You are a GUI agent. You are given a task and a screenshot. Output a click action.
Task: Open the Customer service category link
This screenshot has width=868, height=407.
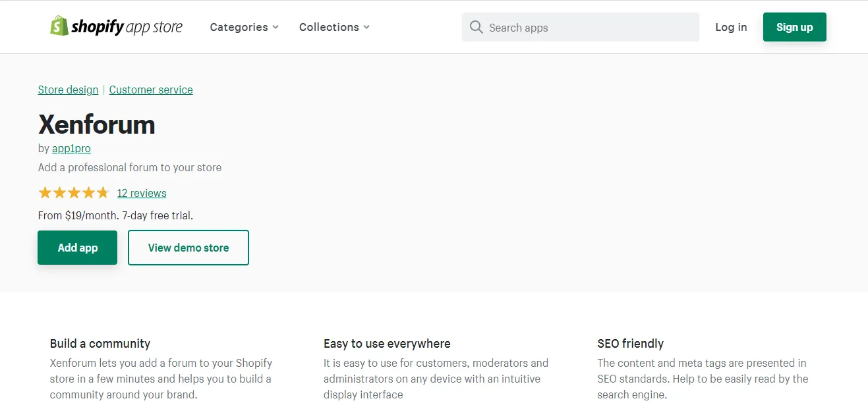point(151,90)
